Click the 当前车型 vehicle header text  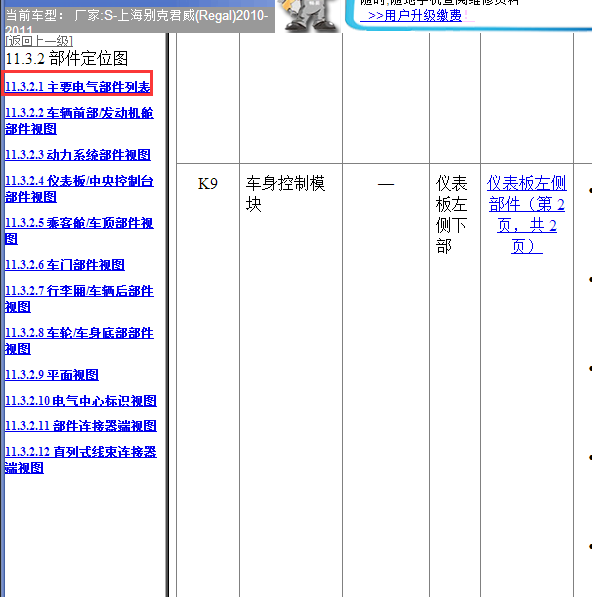tap(137, 22)
